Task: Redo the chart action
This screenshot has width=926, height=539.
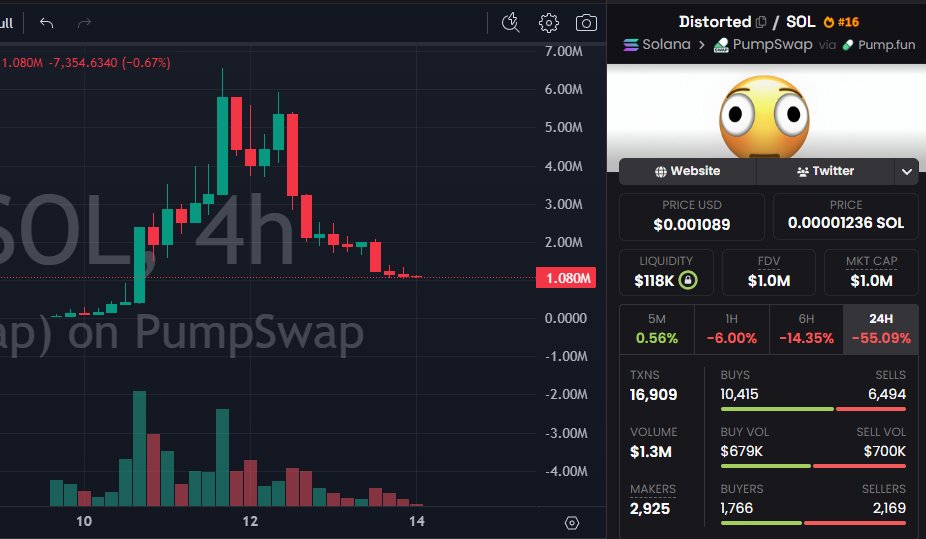Action: [x=84, y=23]
